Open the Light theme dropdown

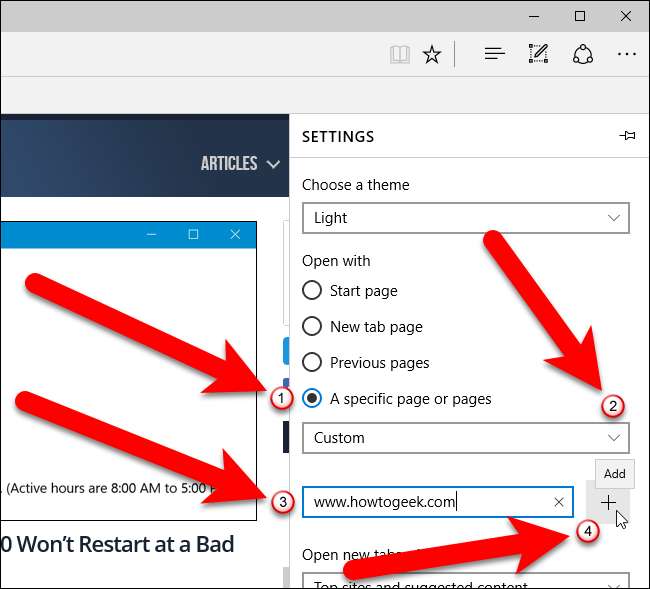tap(466, 218)
